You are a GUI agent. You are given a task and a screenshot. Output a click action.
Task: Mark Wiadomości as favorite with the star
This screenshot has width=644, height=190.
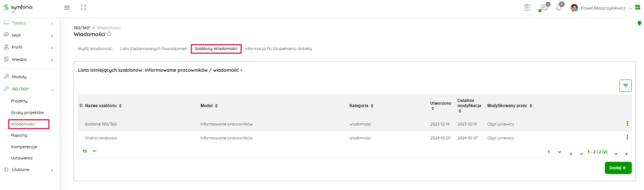pos(109,34)
